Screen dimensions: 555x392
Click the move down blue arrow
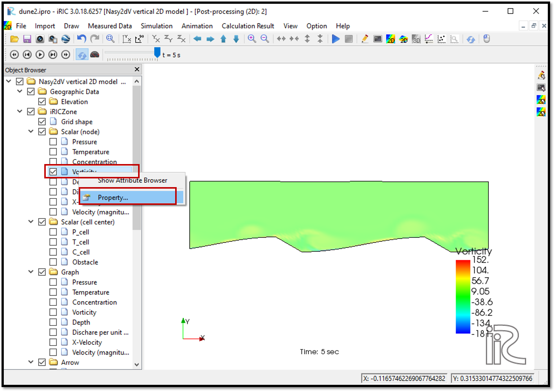pyautogui.click(x=236, y=39)
